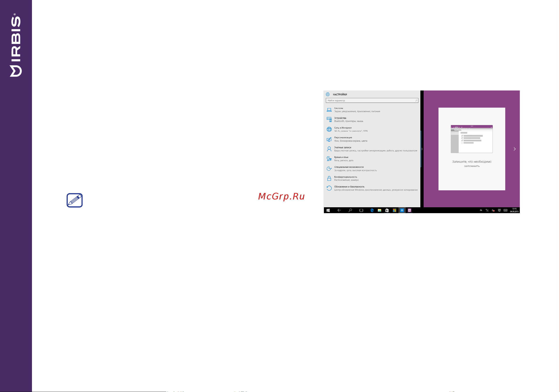This screenshot has height=392, width=560.
Task: Go to next OneNote intro slide
Action: (515, 149)
